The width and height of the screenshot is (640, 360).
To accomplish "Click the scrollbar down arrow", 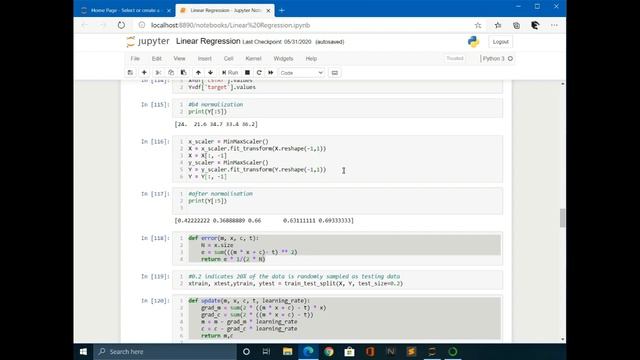I will (563, 339).
